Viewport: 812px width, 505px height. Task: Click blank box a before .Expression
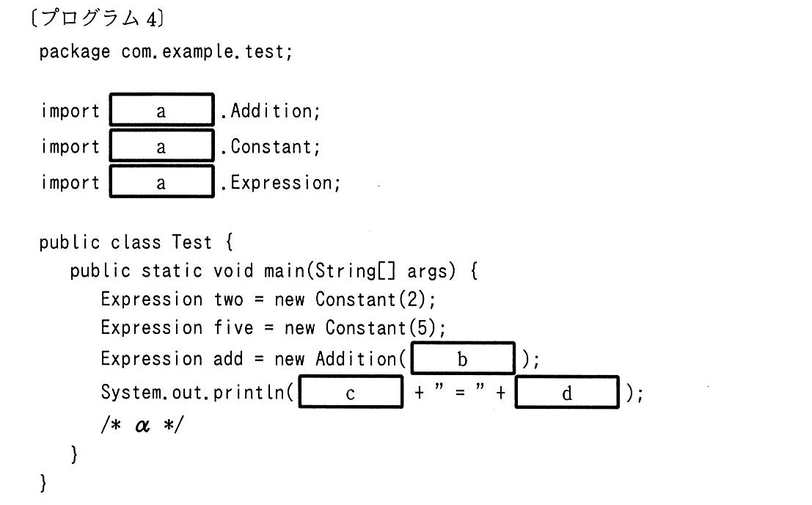[x=161, y=181]
